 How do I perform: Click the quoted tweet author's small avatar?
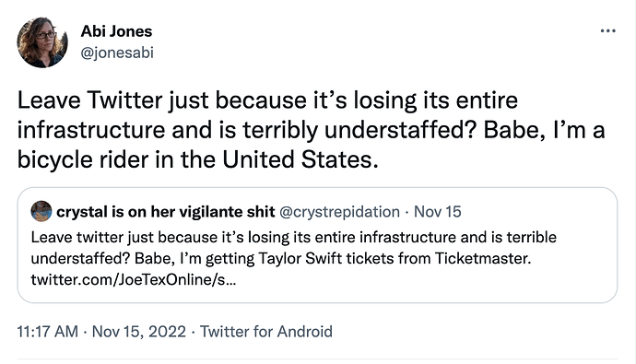click(x=41, y=211)
